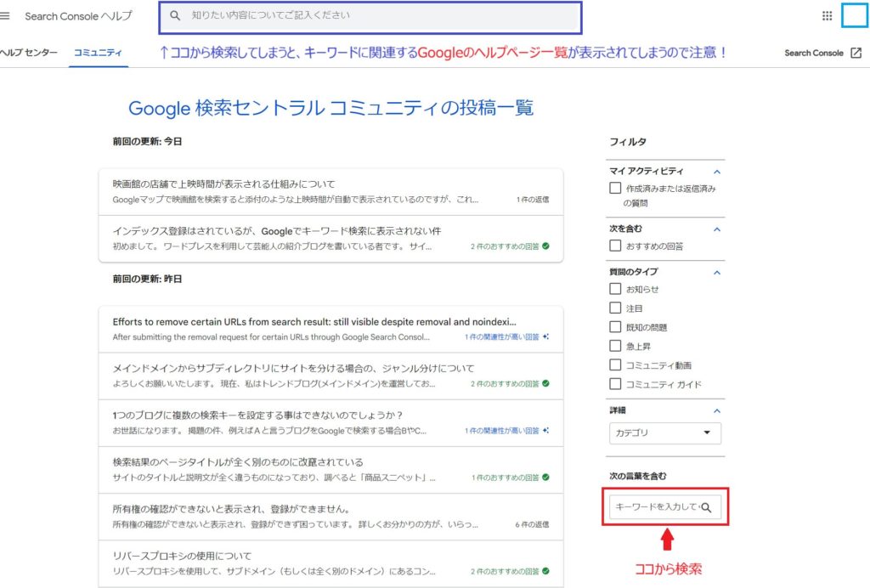The width and height of the screenshot is (870, 588).
Task: Collapse the マイ アクティビティ section
Action: coord(718,170)
